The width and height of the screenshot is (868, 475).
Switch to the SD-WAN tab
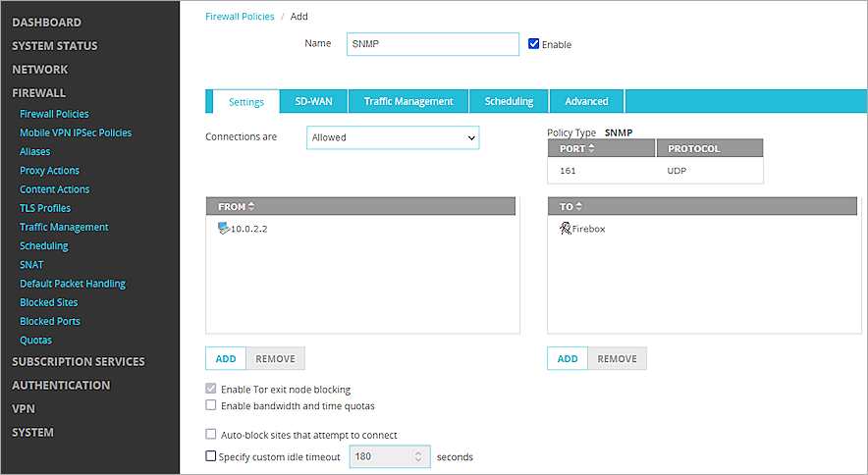[x=314, y=101]
